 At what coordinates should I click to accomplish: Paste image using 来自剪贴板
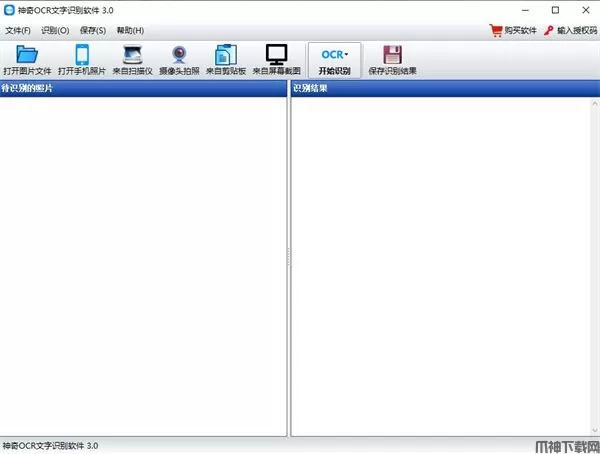click(226, 60)
